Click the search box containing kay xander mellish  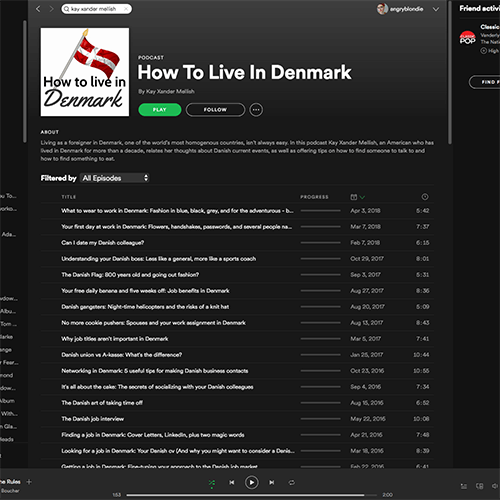tap(96, 9)
